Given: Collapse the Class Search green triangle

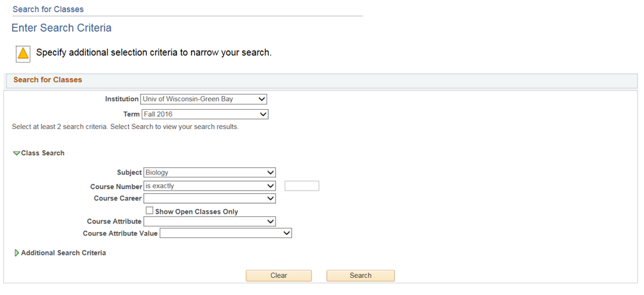Looking at the screenshot, I should coord(17,153).
